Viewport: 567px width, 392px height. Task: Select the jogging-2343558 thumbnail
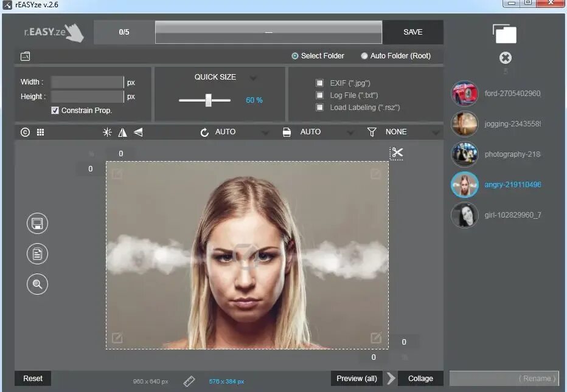[x=465, y=123]
